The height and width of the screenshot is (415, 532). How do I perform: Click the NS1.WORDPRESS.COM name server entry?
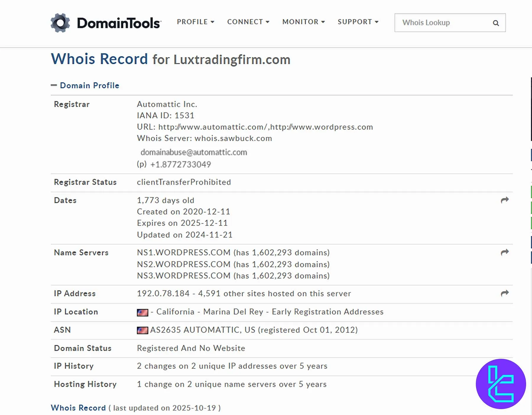(184, 253)
